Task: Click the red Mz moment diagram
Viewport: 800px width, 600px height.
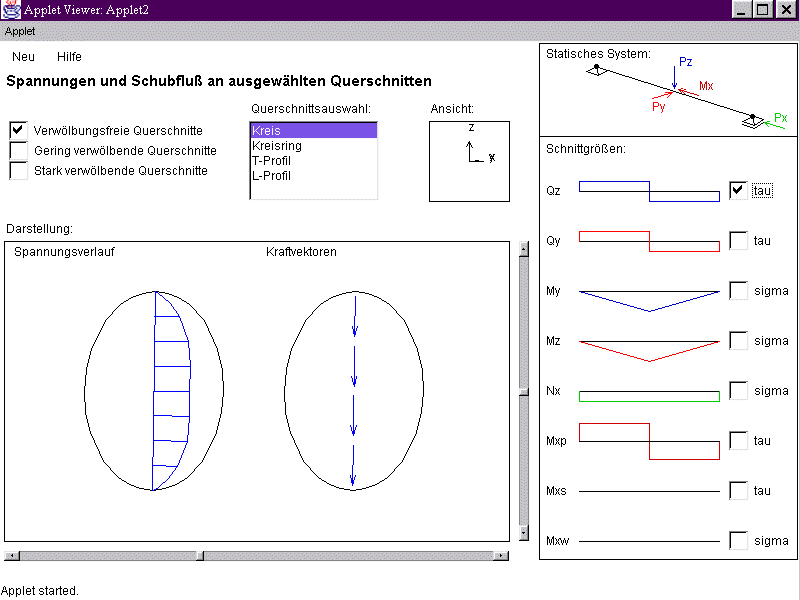Action: coord(649,350)
